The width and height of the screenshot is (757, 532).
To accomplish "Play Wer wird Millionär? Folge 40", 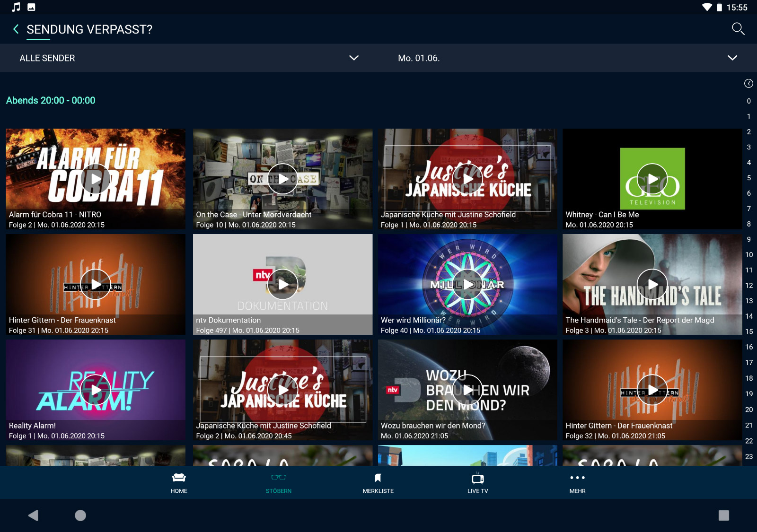I will 467,284.
